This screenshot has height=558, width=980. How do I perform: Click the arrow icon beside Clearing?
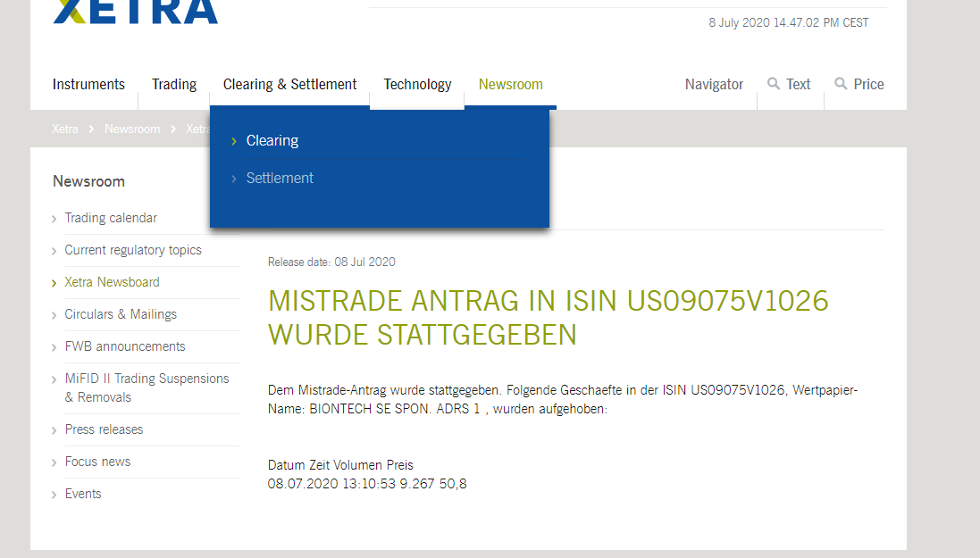pyautogui.click(x=235, y=140)
